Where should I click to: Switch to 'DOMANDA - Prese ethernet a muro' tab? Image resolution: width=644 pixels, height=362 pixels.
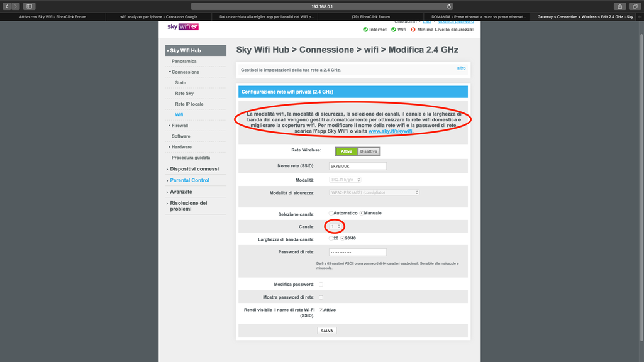(478, 17)
